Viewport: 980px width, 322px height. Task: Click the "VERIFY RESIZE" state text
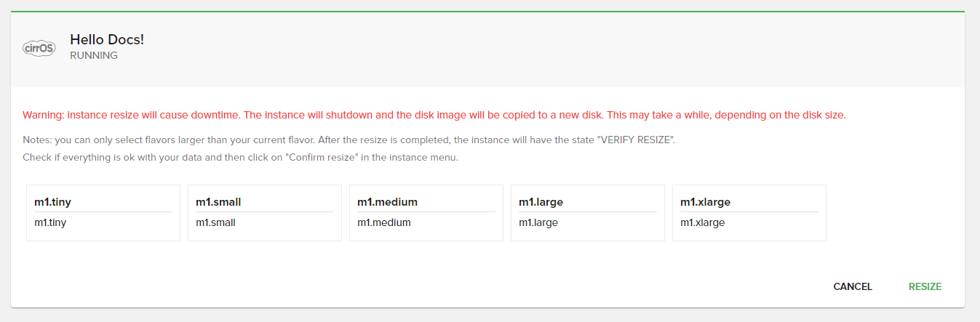pos(635,140)
